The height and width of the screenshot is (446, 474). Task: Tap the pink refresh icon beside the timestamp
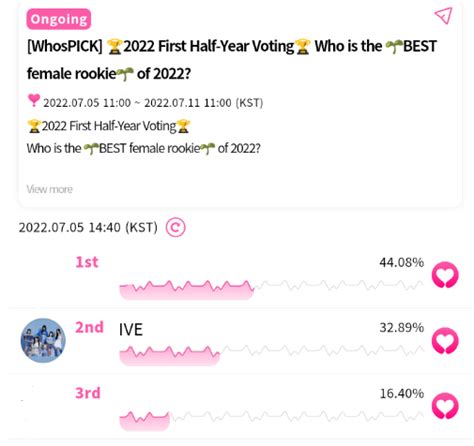175,228
